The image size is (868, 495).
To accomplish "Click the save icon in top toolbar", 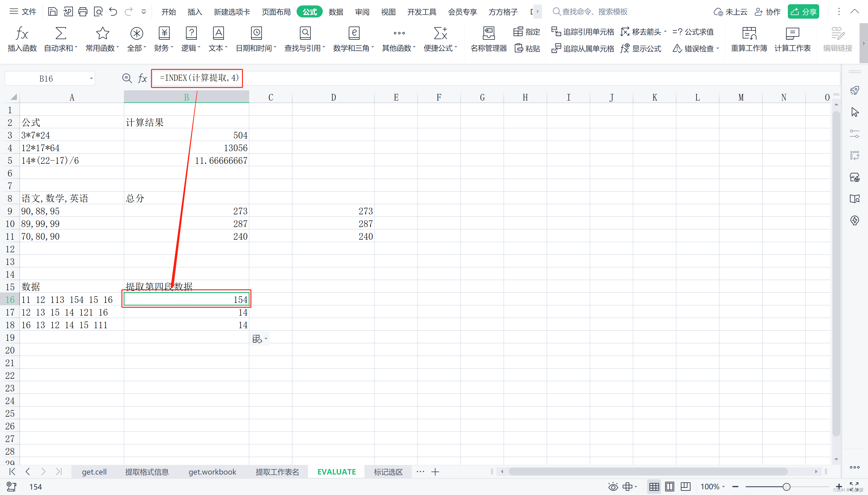I will click(52, 12).
